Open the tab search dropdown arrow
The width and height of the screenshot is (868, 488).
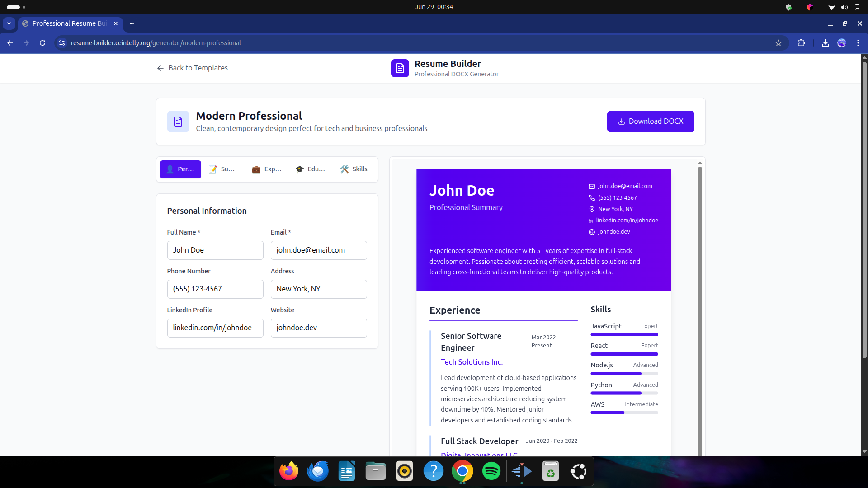[9, 23]
